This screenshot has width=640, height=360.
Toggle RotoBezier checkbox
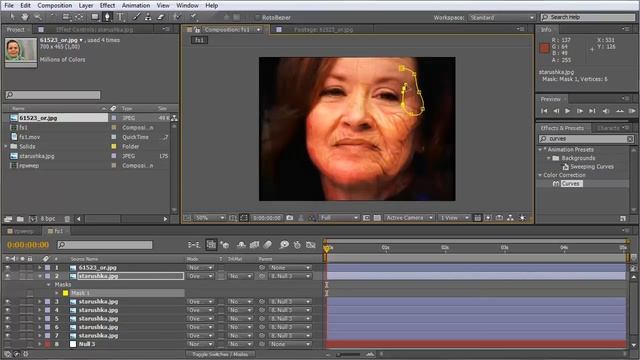tap(258, 18)
